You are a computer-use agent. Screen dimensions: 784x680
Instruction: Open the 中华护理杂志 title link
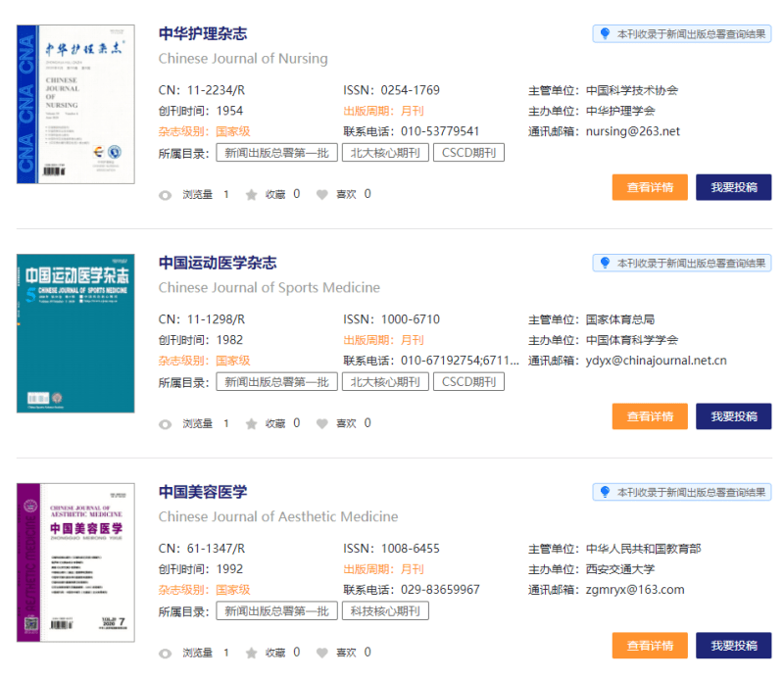(x=203, y=33)
